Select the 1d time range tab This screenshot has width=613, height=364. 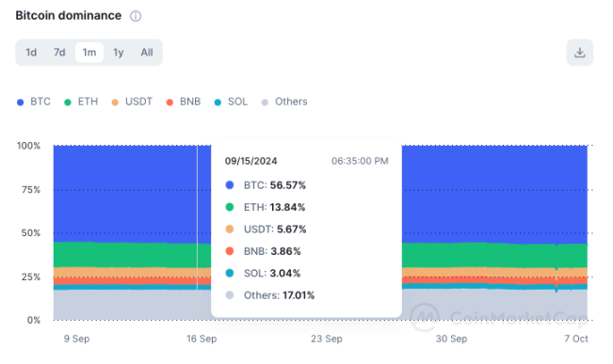tap(31, 53)
